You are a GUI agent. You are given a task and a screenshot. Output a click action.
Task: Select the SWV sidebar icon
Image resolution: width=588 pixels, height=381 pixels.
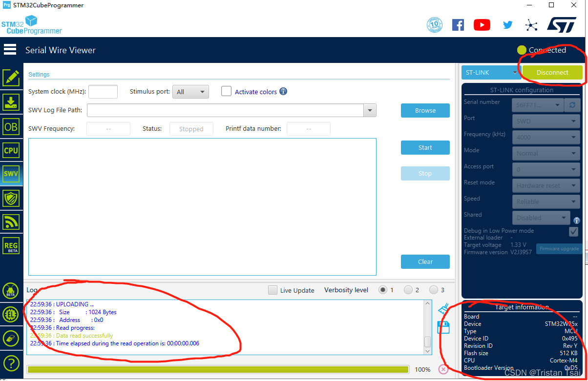pos(11,174)
